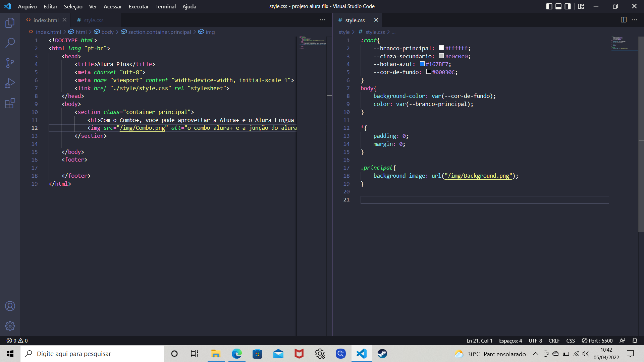Click Live Server Port 5500 status item
The width and height of the screenshot is (644, 362).
[x=597, y=341]
